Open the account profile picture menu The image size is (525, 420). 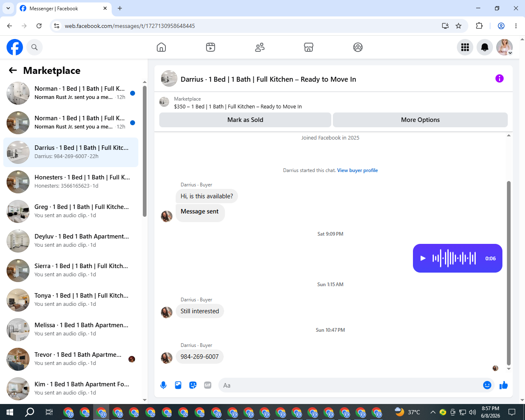(504, 47)
